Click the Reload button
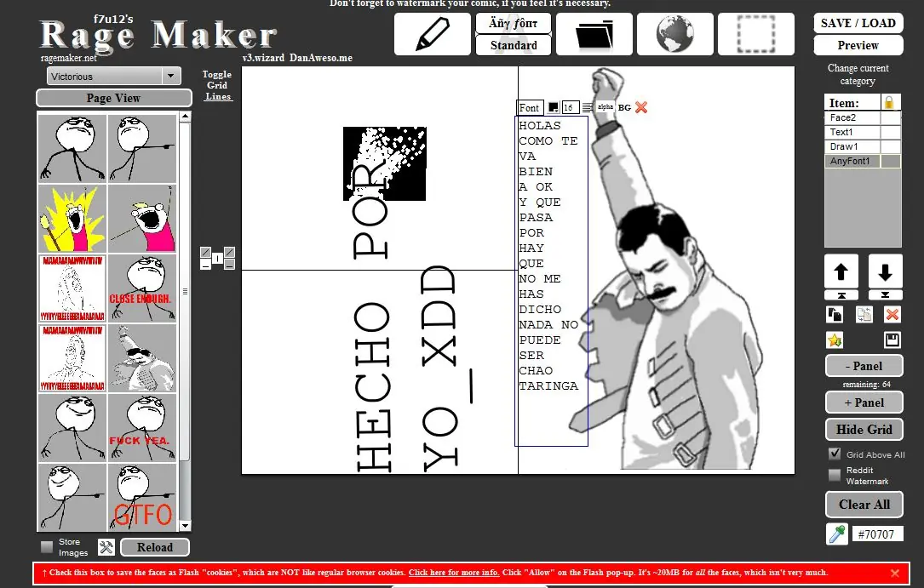Screen dimensions: 924x588 tap(155, 547)
